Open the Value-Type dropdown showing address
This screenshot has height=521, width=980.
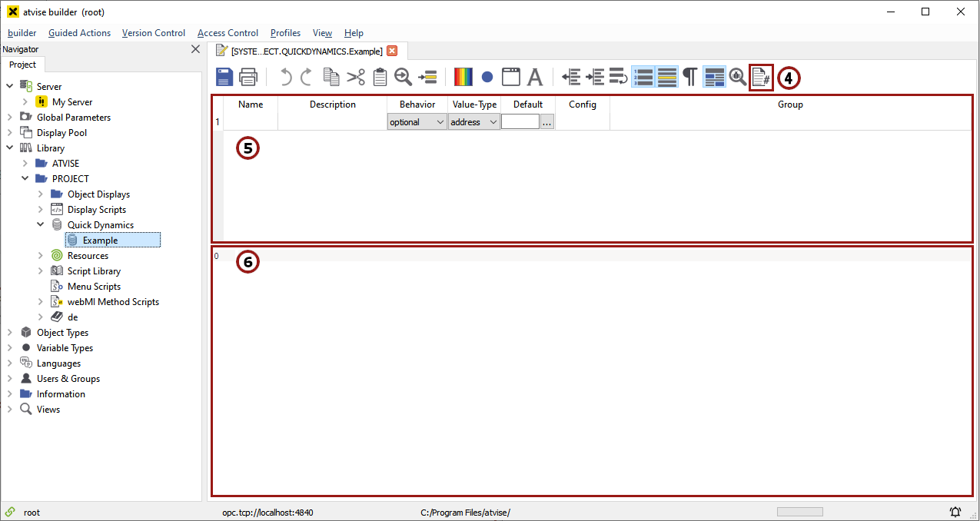(x=473, y=122)
